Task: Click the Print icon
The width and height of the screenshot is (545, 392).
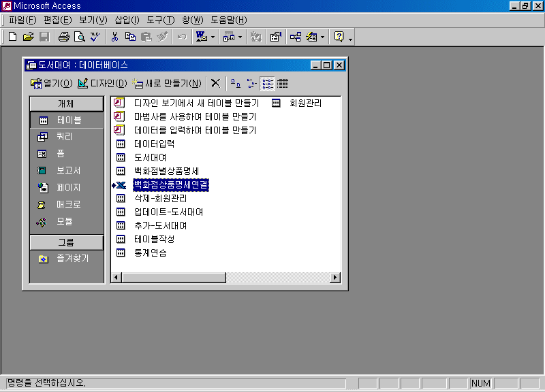Action: tap(63, 37)
